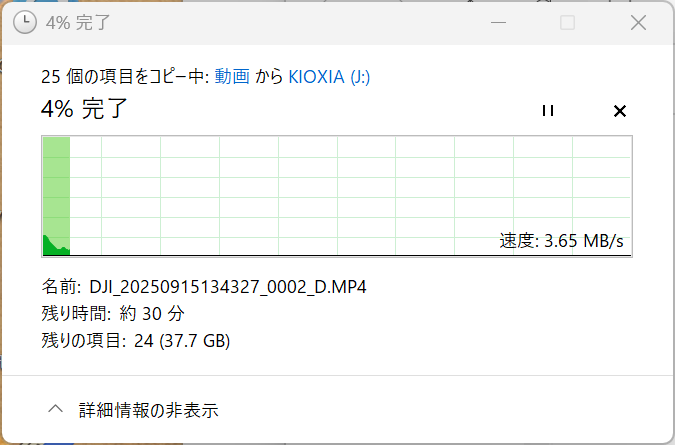Click the dark green speed curve in the graph
This screenshot has height=445, width=675.
(x=50, y=245)
